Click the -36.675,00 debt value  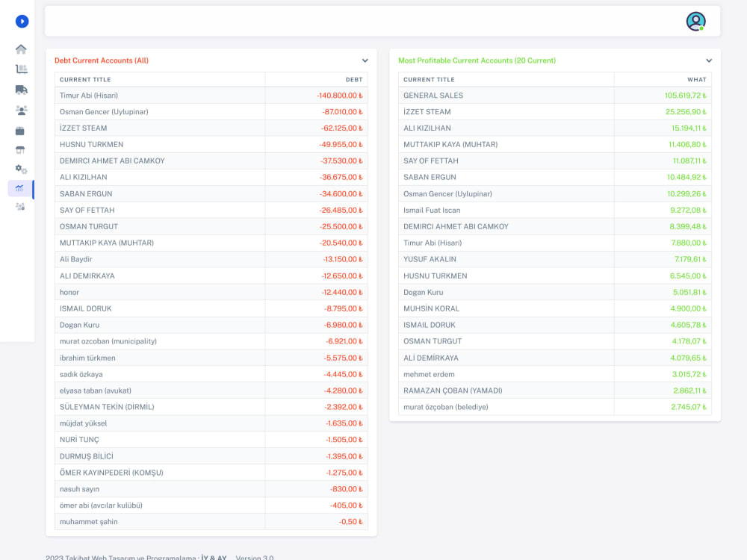(x=341, y=177)
